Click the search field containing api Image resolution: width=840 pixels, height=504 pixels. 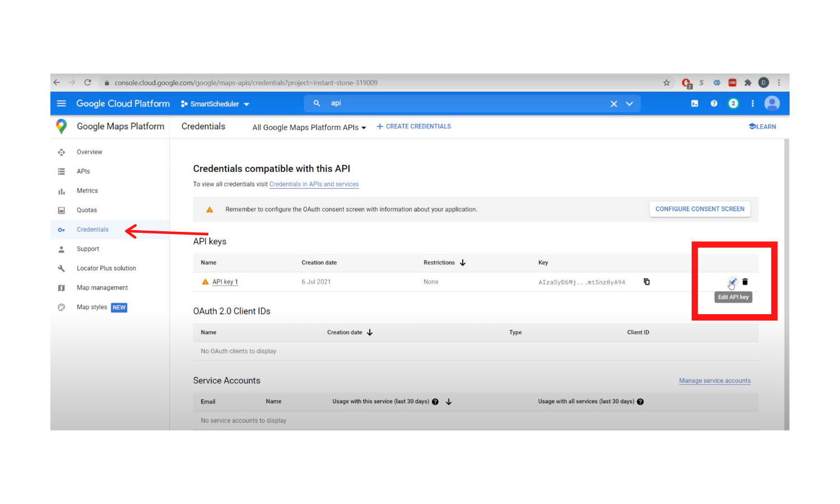click(x=459, y=104)
